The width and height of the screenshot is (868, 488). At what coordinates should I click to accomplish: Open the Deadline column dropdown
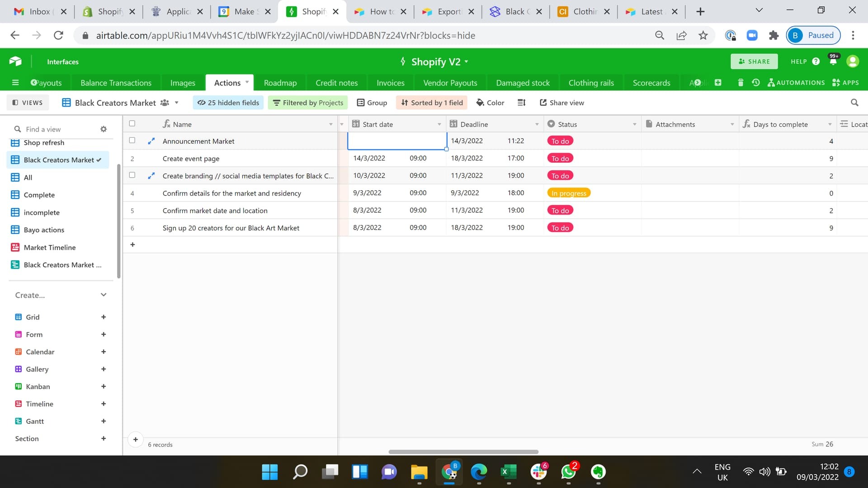537,124
